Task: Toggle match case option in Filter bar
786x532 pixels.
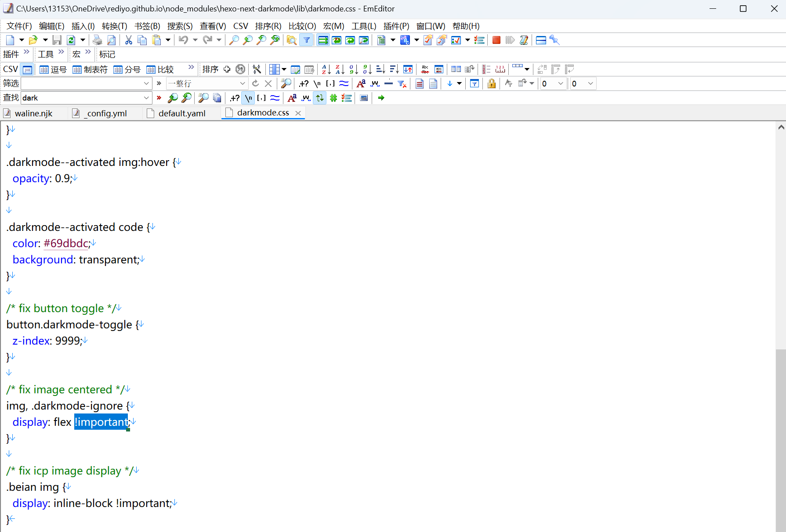Action: pyautogui.click(x=361, y=83)
